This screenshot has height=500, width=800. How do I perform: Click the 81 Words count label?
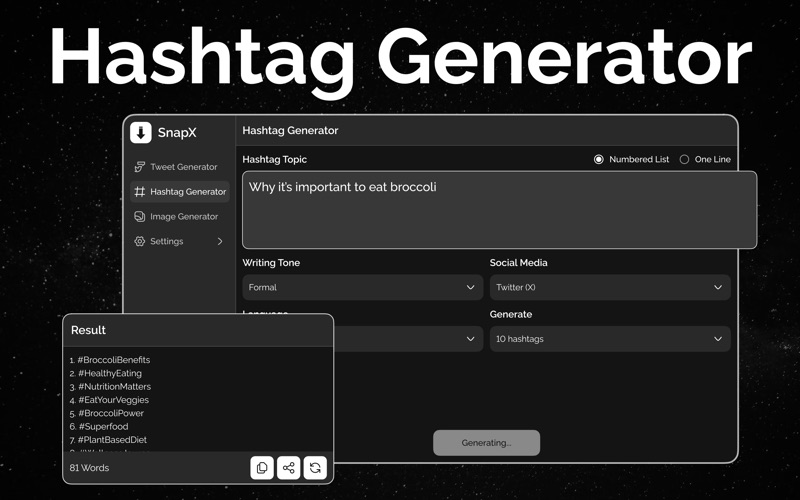pyautogui.click(x=89, y=467)
